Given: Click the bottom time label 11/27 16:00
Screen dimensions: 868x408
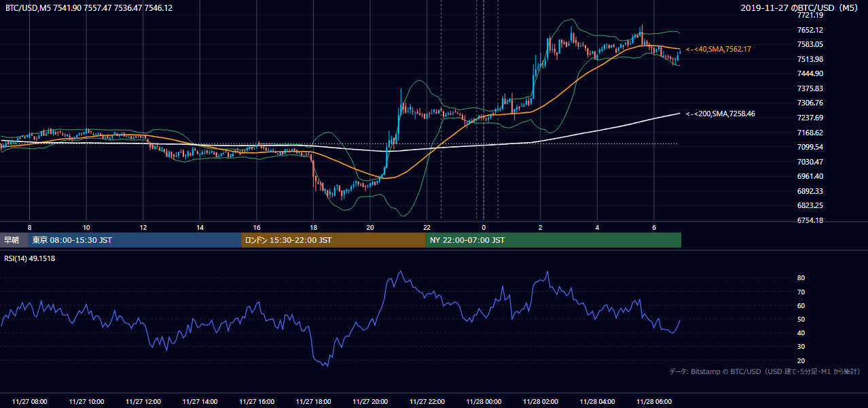Looking at the screenshot, I should 256,402.
